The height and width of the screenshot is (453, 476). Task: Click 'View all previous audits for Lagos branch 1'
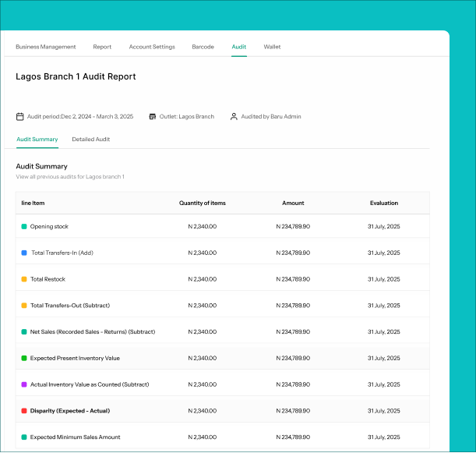[70, 177]
